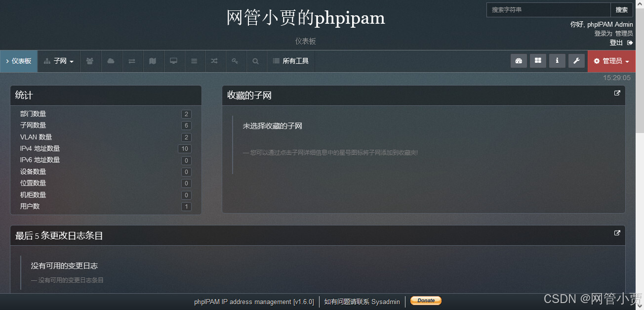Click the 最后 5 条更改日志条目 heading
This screenshot has width=644, height=310.
[59, 236]
